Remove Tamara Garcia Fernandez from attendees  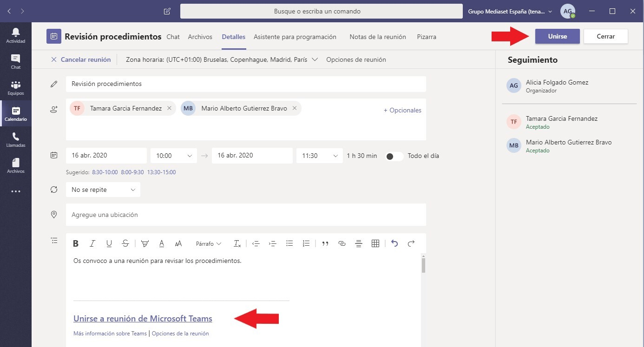point(169,108)
